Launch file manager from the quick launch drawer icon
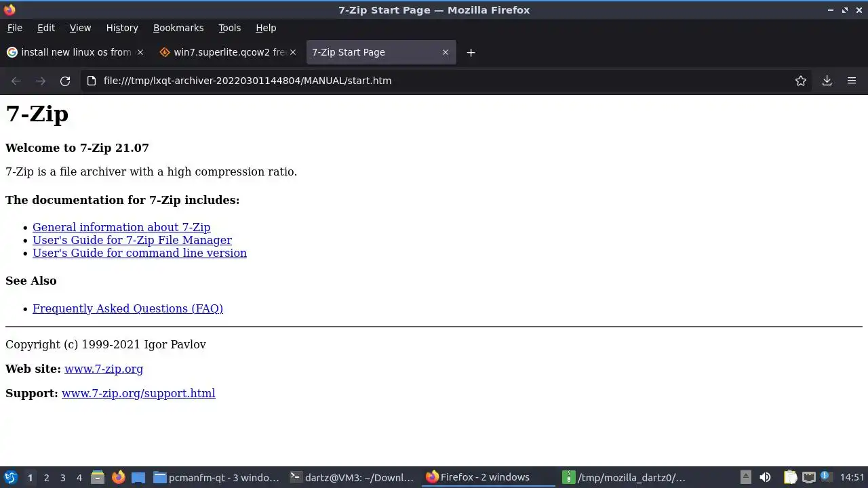868x488 pixels. coord(98,477)
